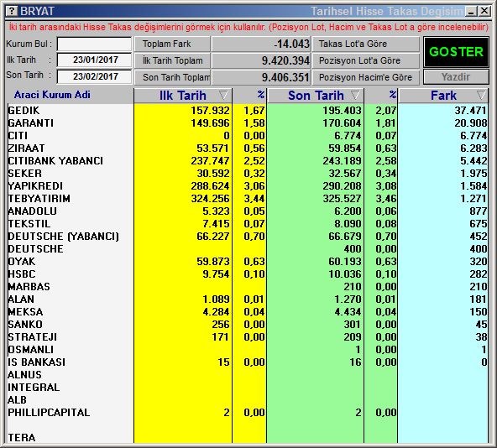Select the SANKO row name
497x448 pixels.
click(25, 325)
